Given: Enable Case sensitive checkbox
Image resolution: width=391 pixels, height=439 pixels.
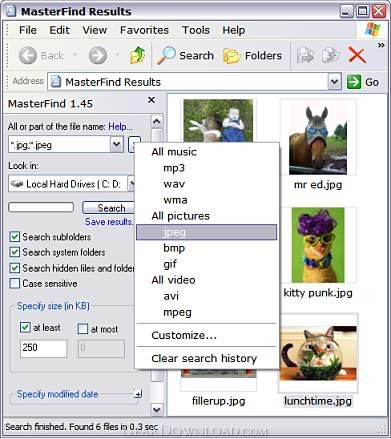Looking at the screenshot, I should point(14,283).
